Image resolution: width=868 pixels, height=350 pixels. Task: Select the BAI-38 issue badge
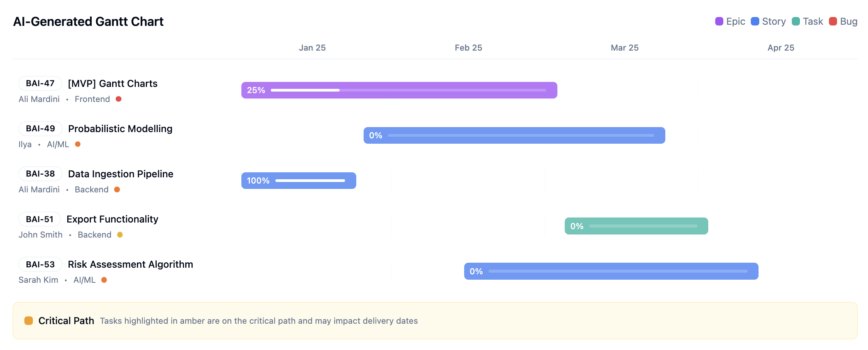(40, 174)
